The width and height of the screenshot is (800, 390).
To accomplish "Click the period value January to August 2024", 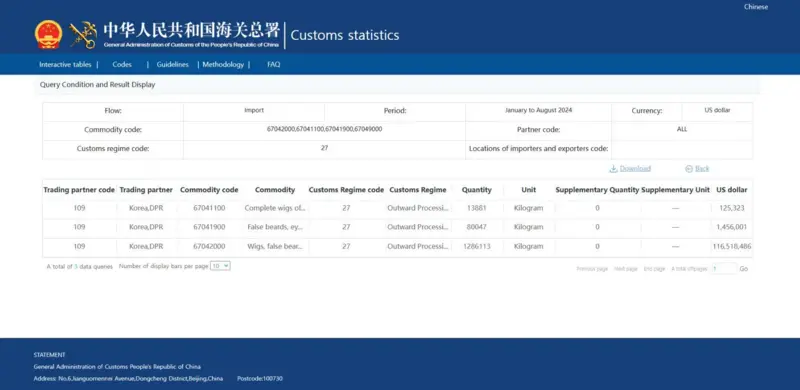I will [538, 110].
